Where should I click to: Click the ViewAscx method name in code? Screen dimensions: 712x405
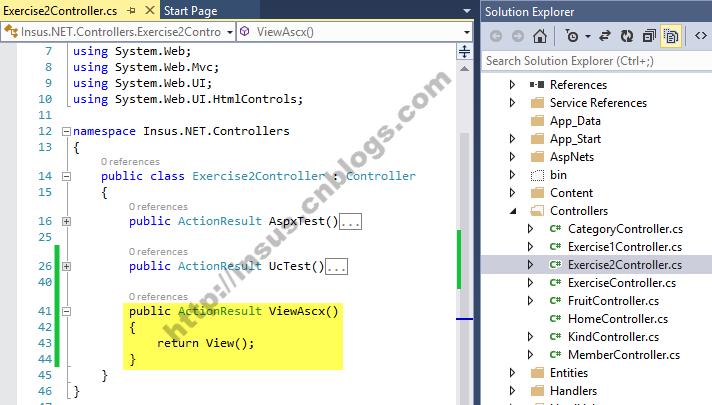297,311
